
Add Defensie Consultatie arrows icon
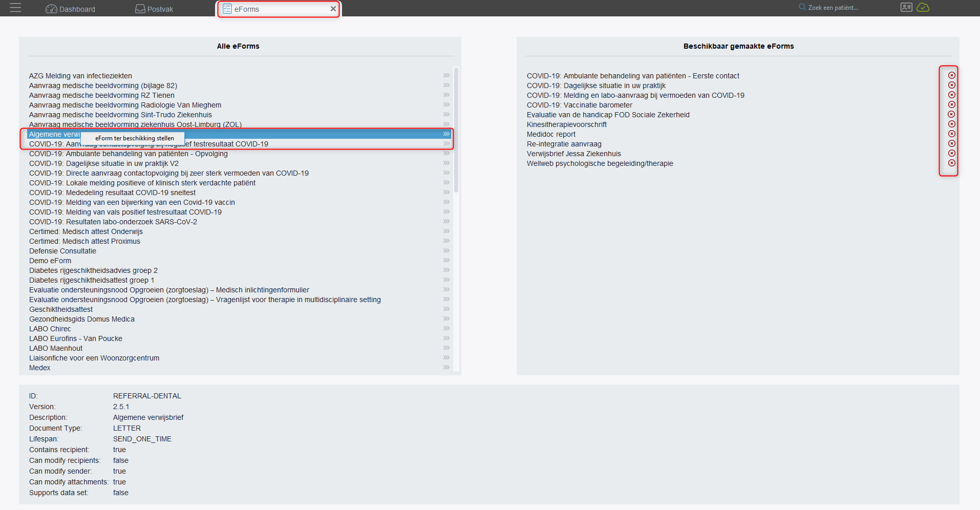click(x=446, y=250)
